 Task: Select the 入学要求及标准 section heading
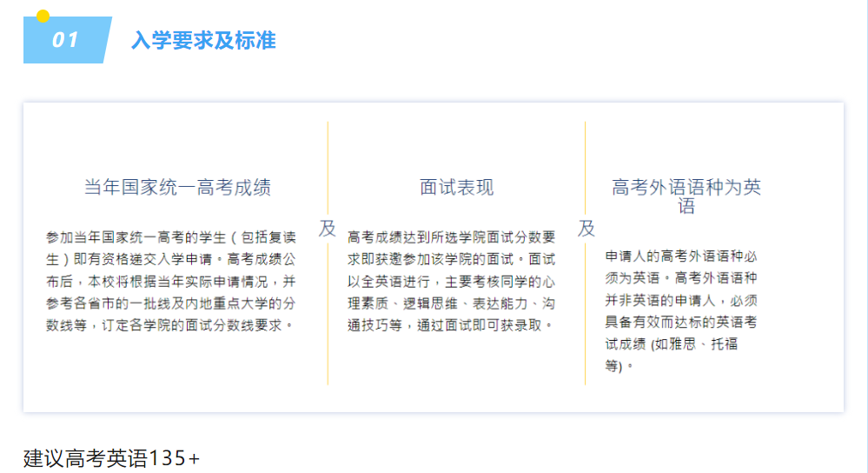(x=203, y=40)
